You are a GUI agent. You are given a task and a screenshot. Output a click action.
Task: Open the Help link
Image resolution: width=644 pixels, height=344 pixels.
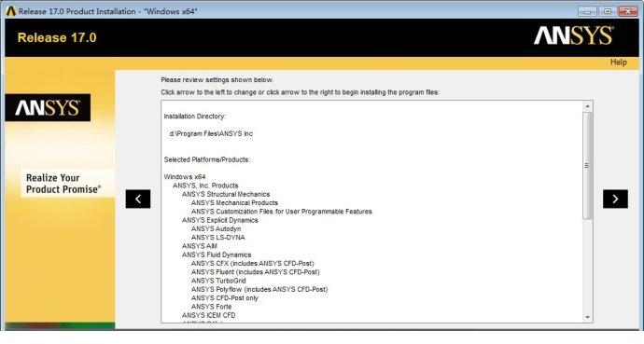pyautogui.click(x=618, y=62)
